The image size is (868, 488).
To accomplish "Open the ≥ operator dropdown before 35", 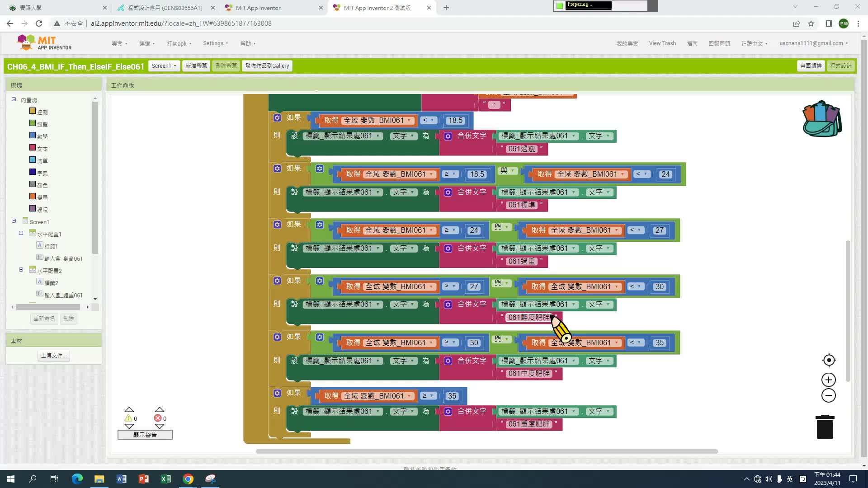I will click(428, 396).
